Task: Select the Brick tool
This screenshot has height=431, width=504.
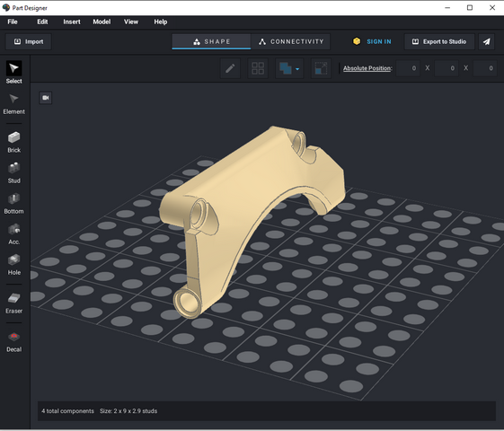Action: point(13,142)
